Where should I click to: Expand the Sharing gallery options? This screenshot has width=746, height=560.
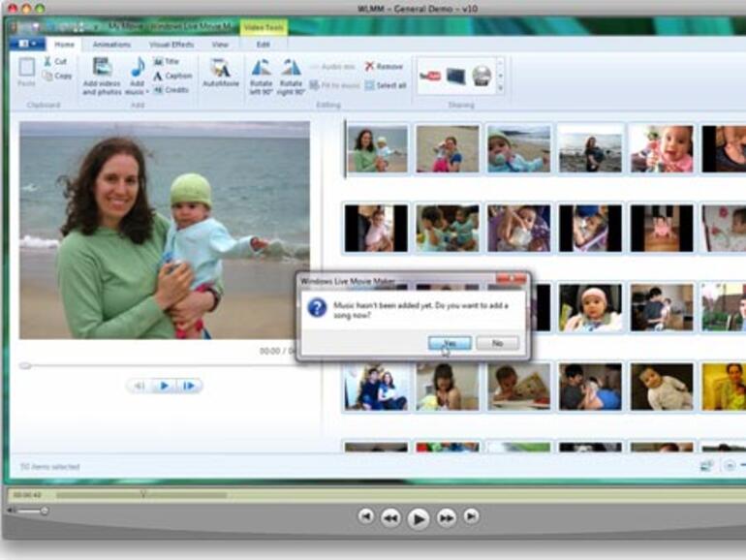click(500, 88)
